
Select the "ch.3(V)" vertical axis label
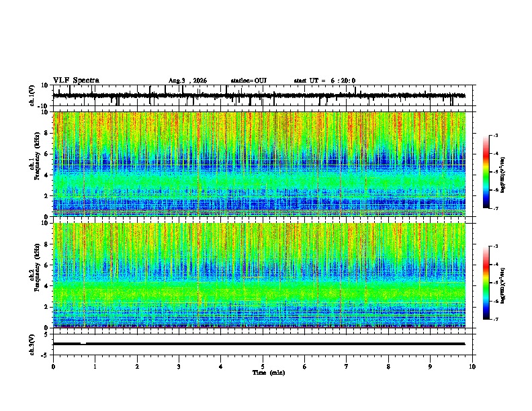32,345
